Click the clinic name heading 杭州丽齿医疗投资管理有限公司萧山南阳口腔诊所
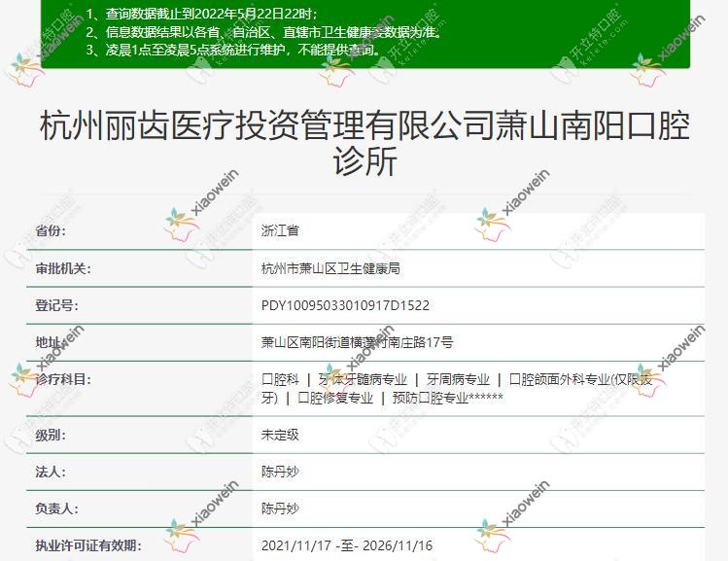The width and height of the screenshot is (728, 561). coord(364,144)
